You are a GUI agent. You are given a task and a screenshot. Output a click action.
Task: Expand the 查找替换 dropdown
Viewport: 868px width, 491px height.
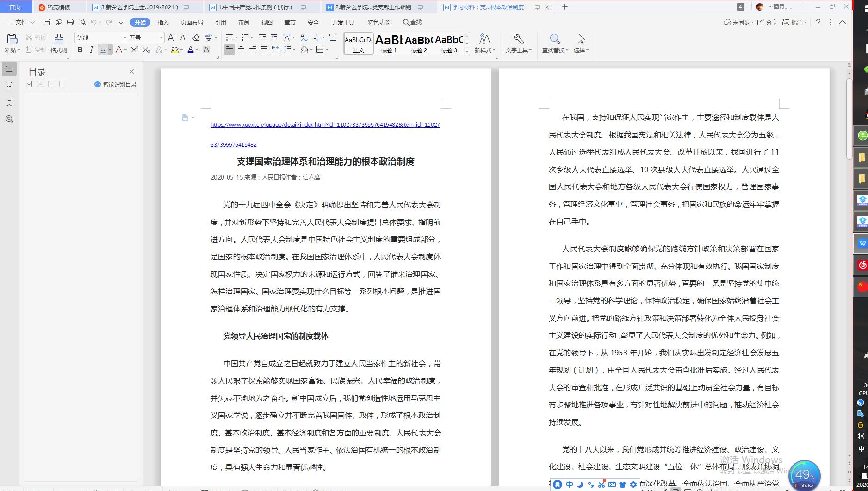(x=567, y=50)
